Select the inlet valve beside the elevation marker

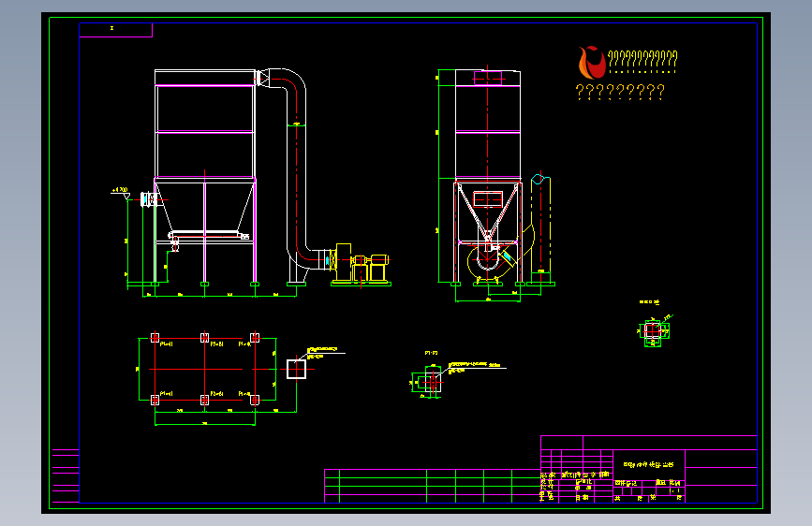click(x=149, y=199)
